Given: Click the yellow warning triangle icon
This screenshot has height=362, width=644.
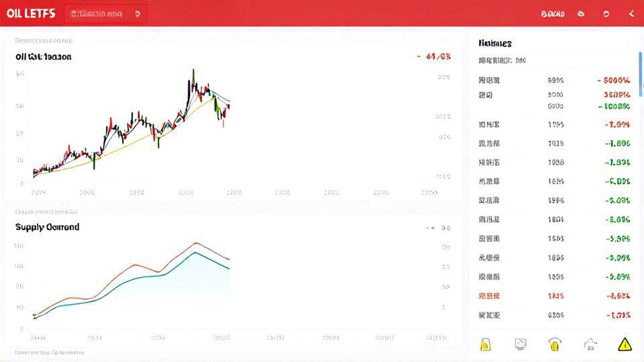Looking at the screenshot, I should 625,345.
